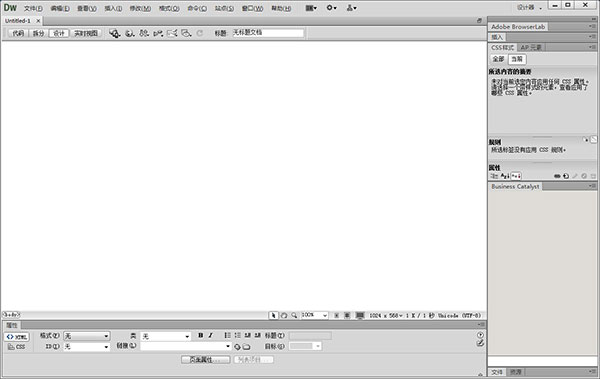The height and width of the screenshot is (379, 600).
Task: Click the browse-for-file folder icon beside link field
Action: pyautogui.click(x=247, y=347)
